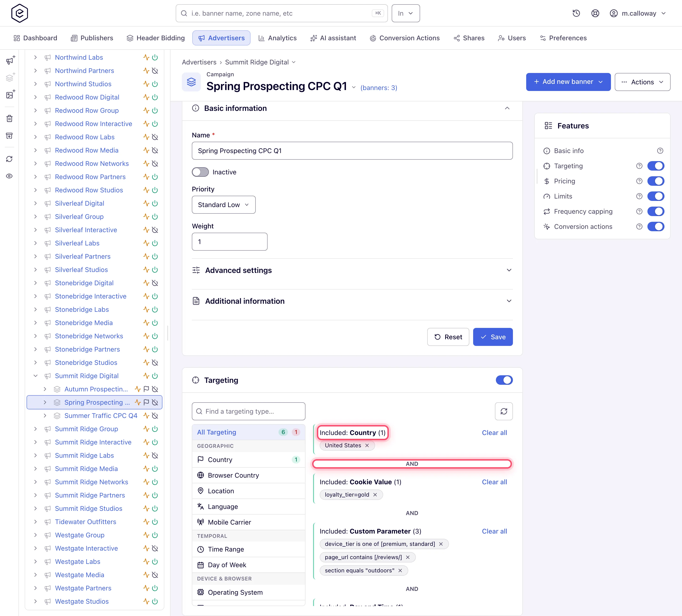This screenshot has width=682, height=616.
Task: Click the activity icon for Redwood Row Media
Action: 146,150
